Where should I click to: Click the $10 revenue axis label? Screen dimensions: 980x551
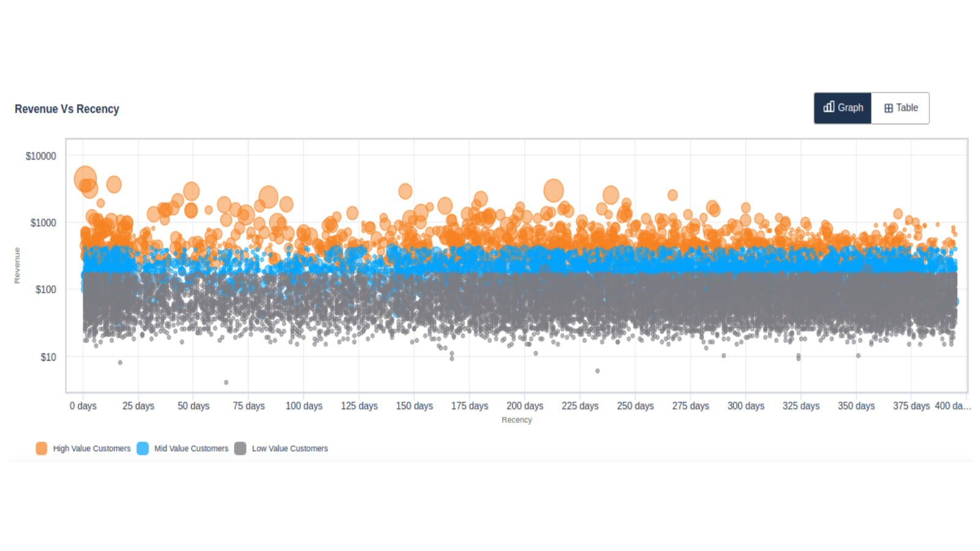48,357
